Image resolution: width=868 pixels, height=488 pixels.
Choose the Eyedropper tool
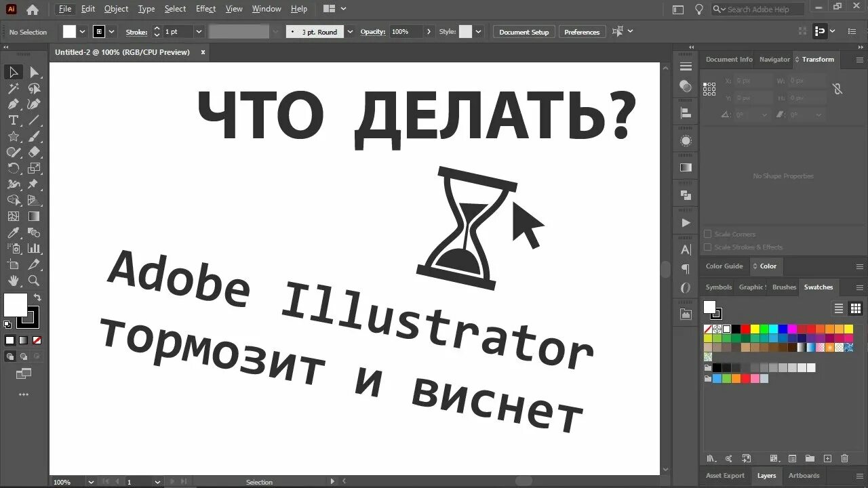pos(13,232)
